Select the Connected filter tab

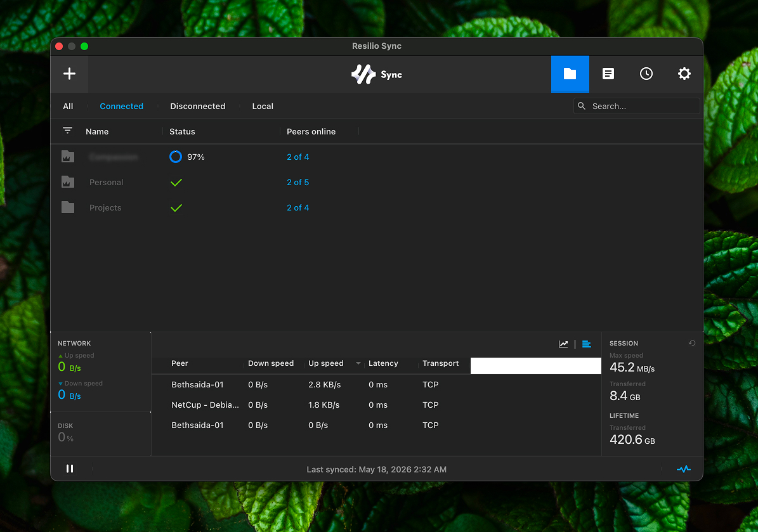[x=121, y=106]
